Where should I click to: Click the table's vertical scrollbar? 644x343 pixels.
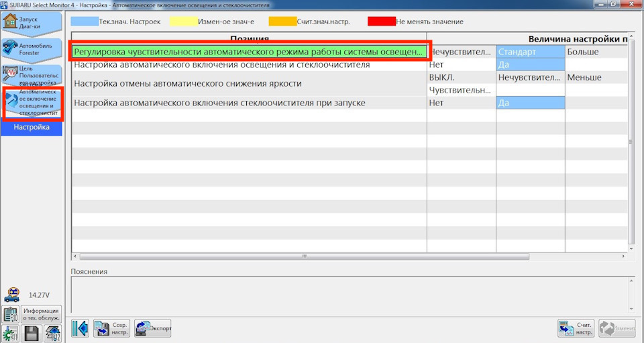[631, 142]
